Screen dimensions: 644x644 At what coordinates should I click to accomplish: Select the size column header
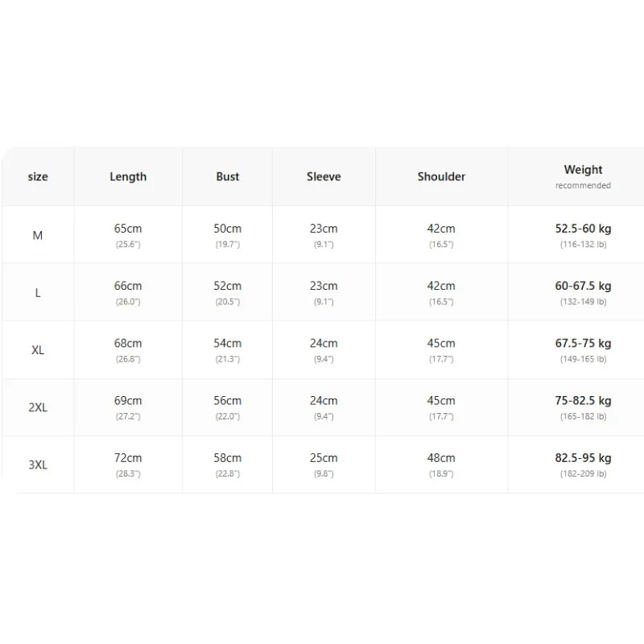[x=38, y=176]
